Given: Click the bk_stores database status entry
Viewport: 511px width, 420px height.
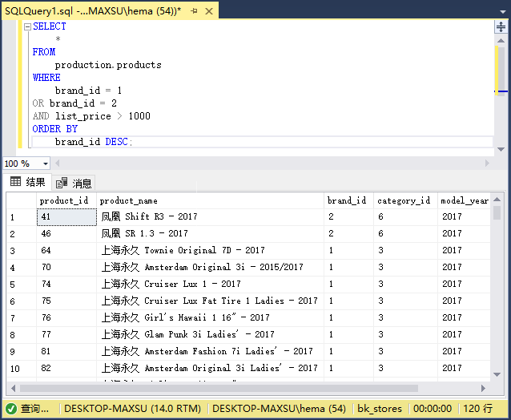Looking at the screenshot, I should (380, 409).
